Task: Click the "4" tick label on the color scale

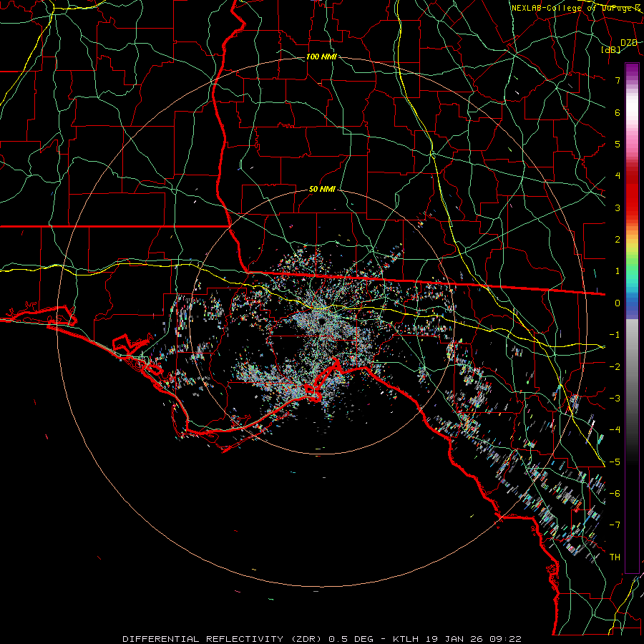Action: point(618,176)
